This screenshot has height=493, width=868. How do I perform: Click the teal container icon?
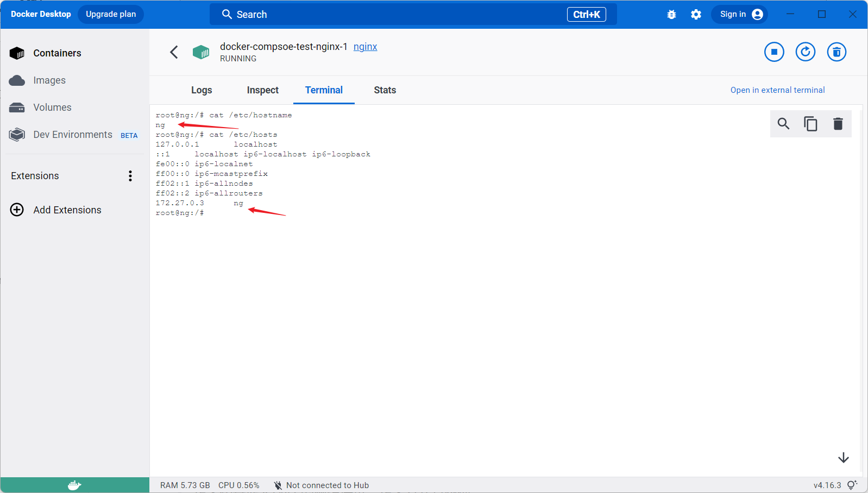201,52
